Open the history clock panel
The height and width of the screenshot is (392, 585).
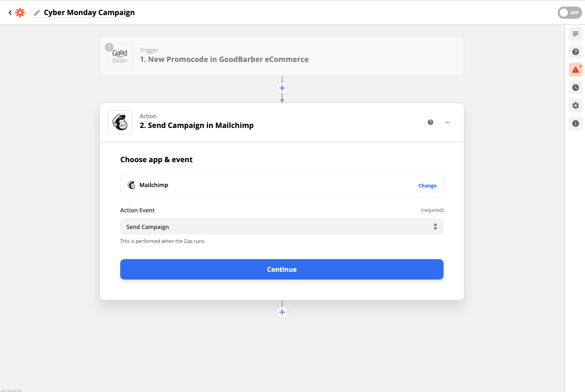pyautogui.click(x=575, y=88)
